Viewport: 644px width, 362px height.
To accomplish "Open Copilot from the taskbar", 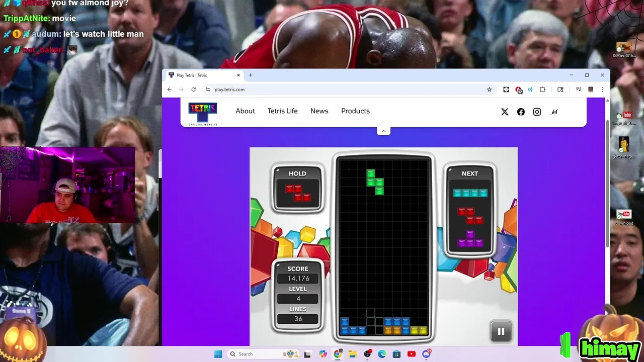I will (x=323, y=354).
